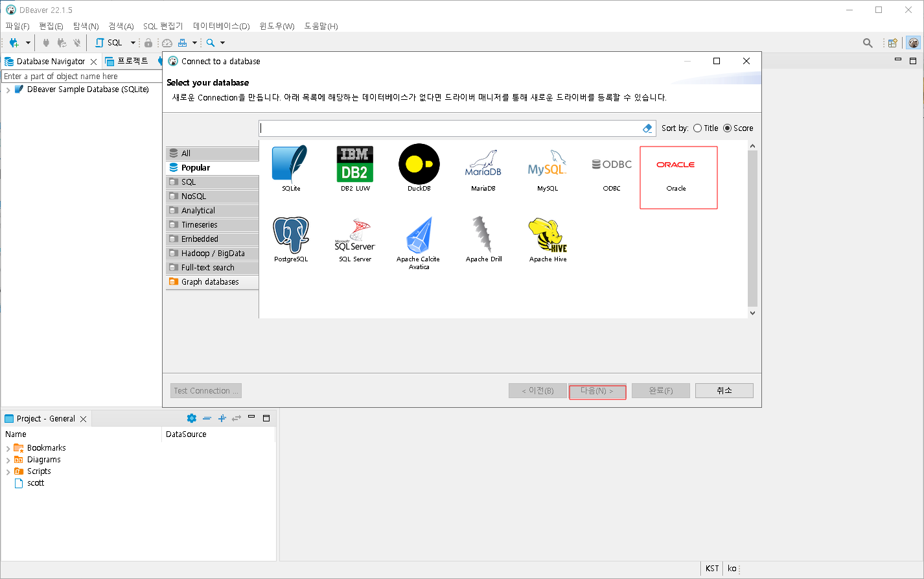Switch to the 프로젝트 tab
This screenshot has width=924, height=579.
click(x=127, y=61)
